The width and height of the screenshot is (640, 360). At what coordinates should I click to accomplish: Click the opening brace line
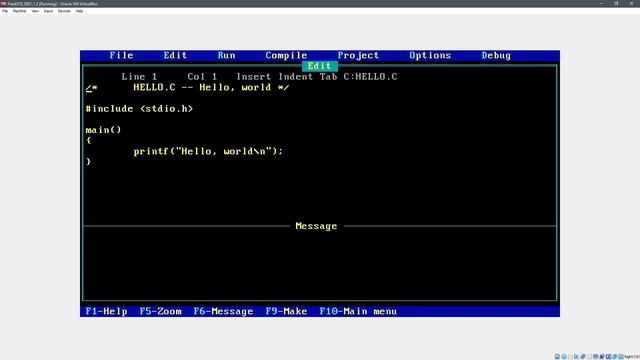[89, 140]
